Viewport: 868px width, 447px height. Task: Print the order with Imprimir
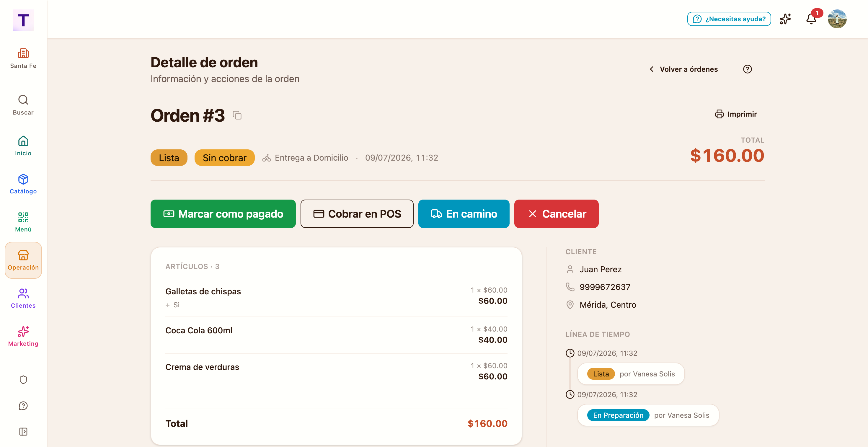[x=736, y=114]
